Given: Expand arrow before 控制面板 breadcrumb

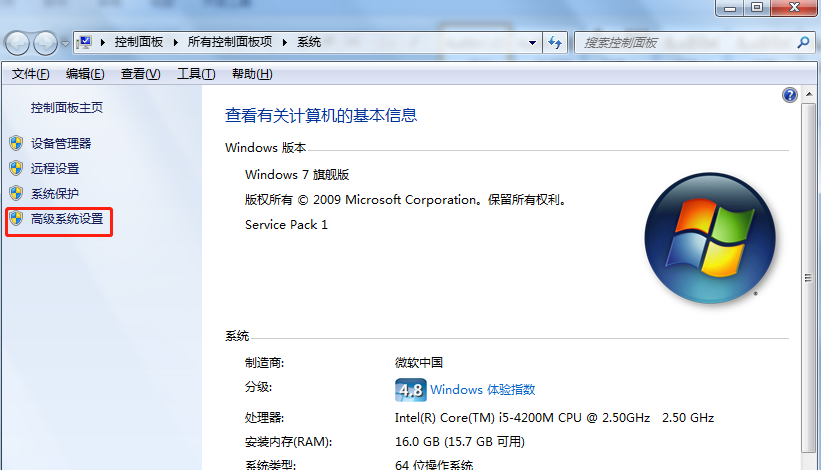Looking at the screenshot, I should [x=103, y=42].
